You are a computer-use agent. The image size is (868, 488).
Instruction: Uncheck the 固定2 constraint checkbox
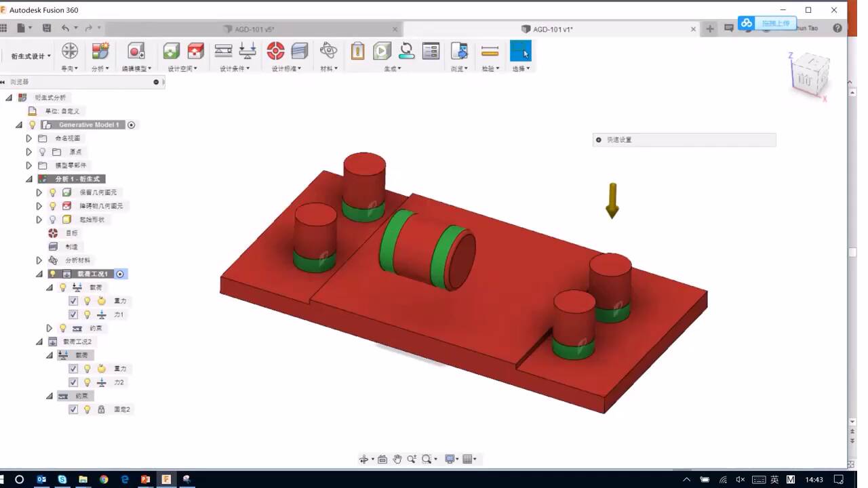point(73,409)
